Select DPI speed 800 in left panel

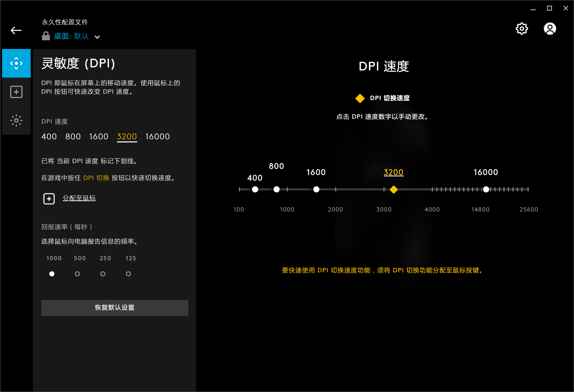(73, 137)
